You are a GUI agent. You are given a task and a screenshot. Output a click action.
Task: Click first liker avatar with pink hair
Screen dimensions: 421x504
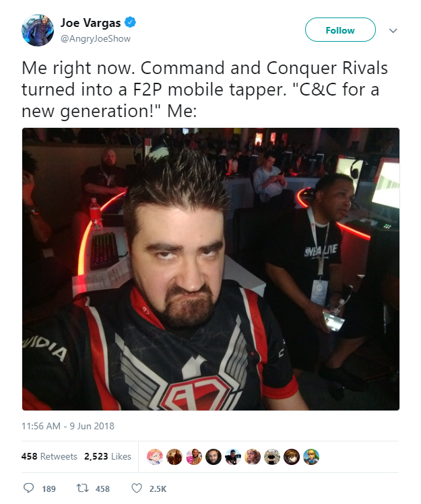(155, 457)
